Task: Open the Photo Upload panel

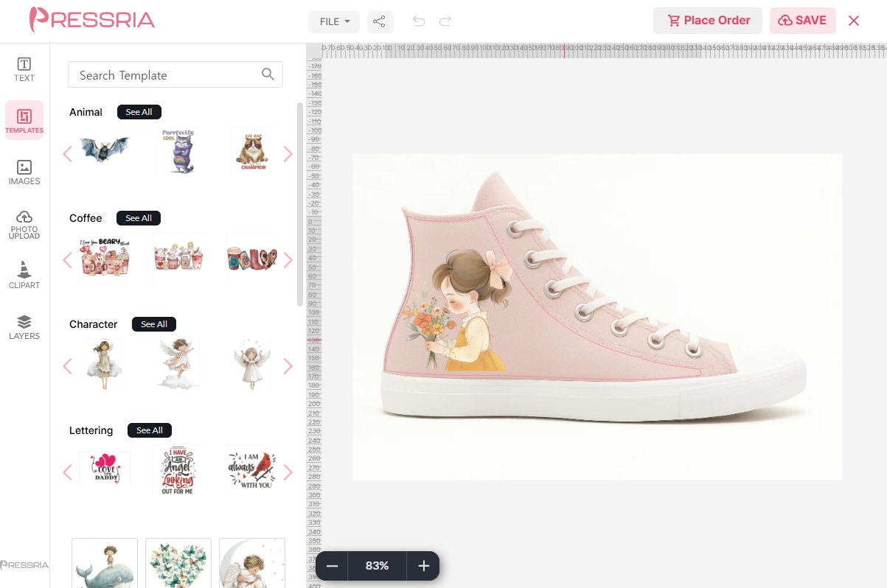Action: (x=24, y=224)
